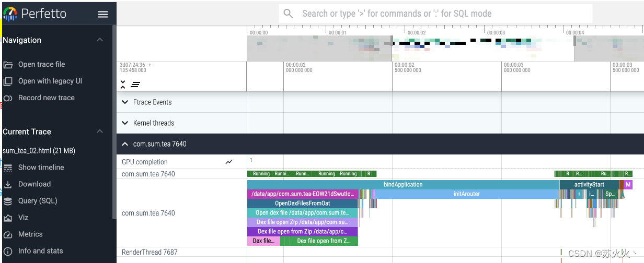Collapse the com.sum.tea 7640 process group
The height and width of the screenshot is (263, 644).
click(125, 144)
